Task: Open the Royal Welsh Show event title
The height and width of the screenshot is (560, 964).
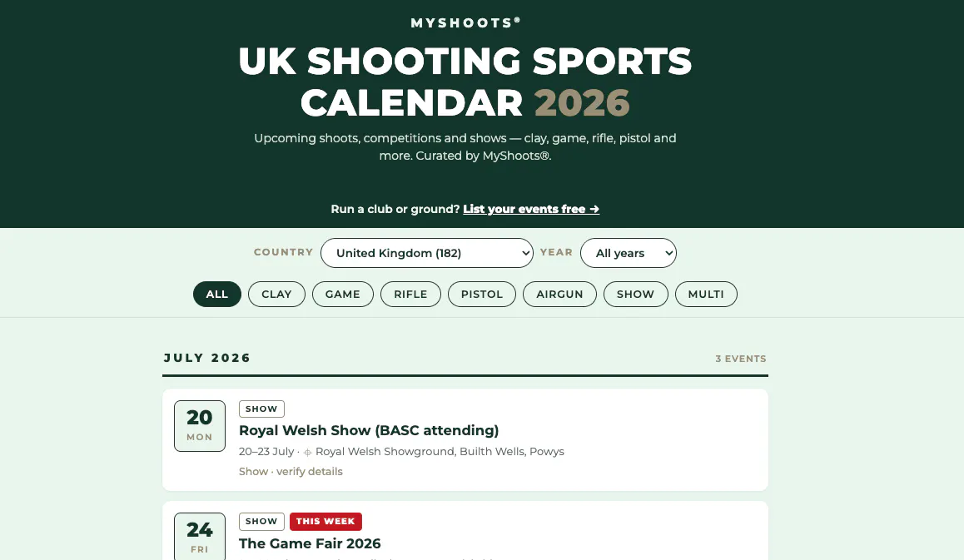Action: [369, 430]
